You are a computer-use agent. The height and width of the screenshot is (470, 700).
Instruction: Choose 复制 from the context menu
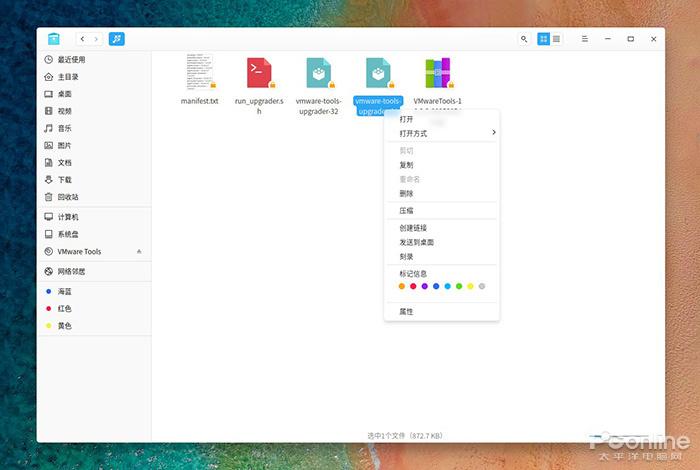(x=406, y=165)
